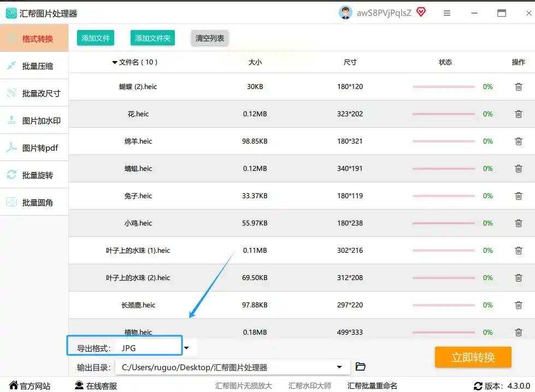Click username awS8PVjPqlsZ
535x392 pixels.
click(384, 13)
